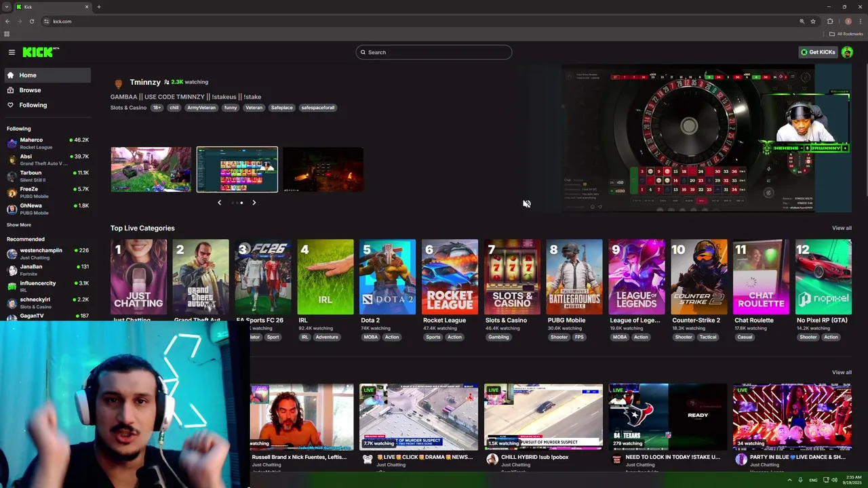
Task: Click the Gambling tag under Slots & Casino
Action: point(498,337)
